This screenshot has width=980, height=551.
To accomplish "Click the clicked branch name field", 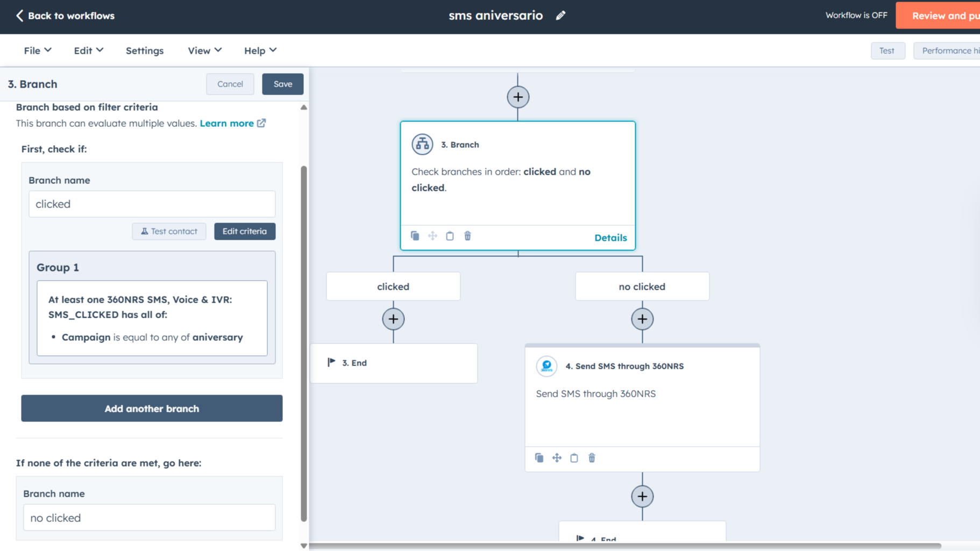I will click(x=152, y=204).
